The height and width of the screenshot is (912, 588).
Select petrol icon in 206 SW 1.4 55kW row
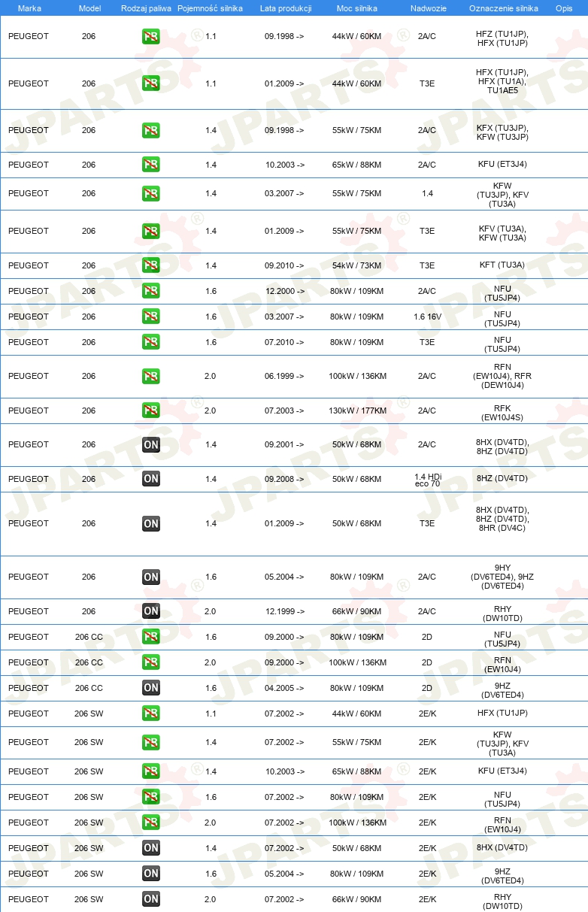tap(151, 742)
